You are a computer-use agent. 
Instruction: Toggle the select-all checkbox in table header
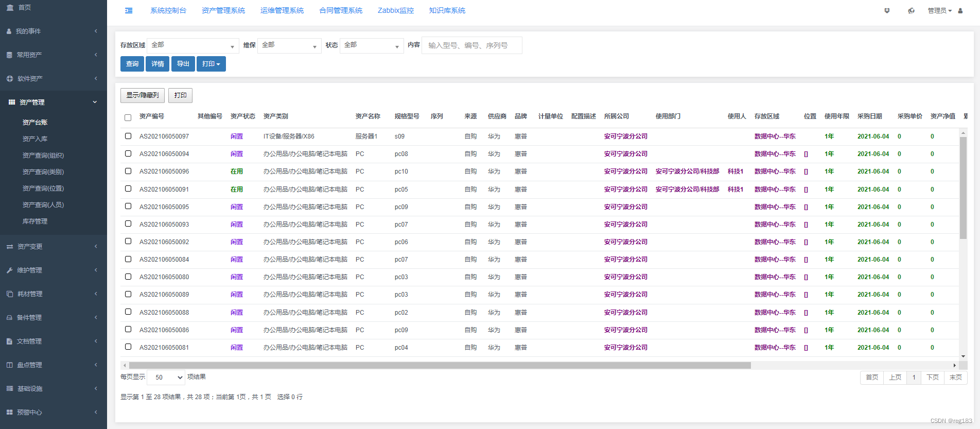[x=128, y=117]
